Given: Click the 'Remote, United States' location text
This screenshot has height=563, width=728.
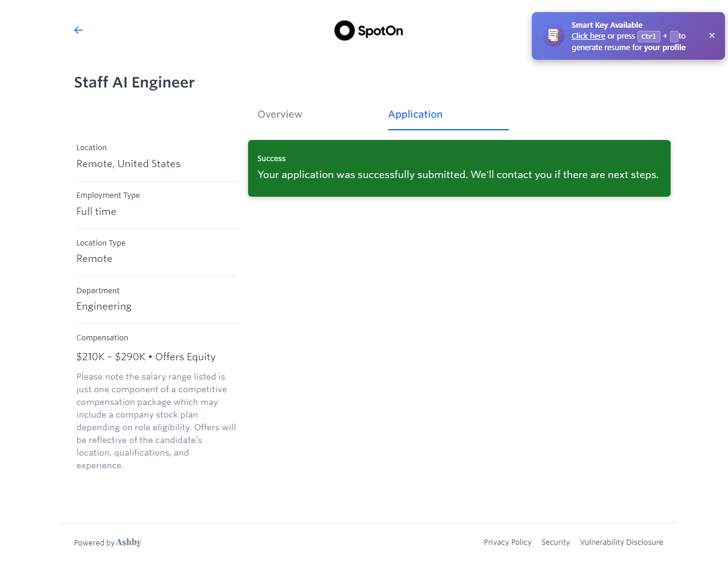Looking at the screenshot, I should 128,164.
